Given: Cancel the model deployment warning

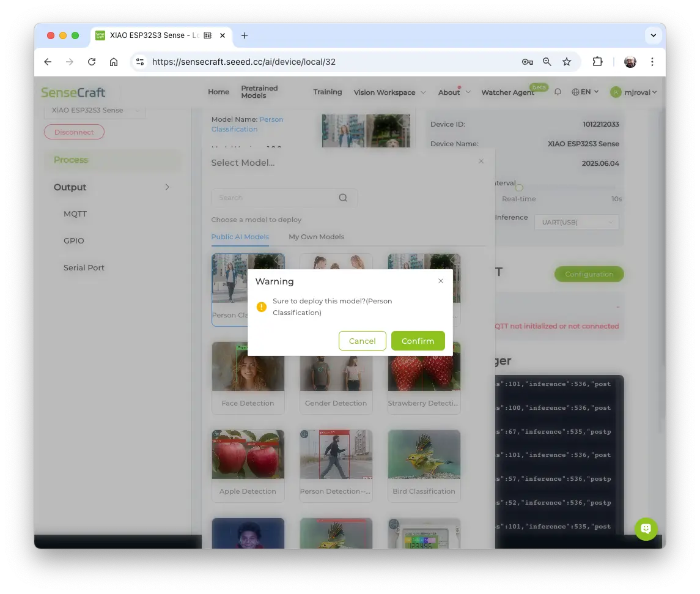Looking at the screenshot, I should point(362,341).
